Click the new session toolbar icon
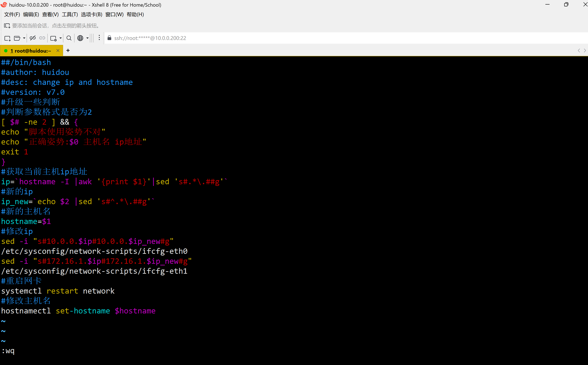The image size is (588, 365). pyautogui.click(x=7, y=38)
